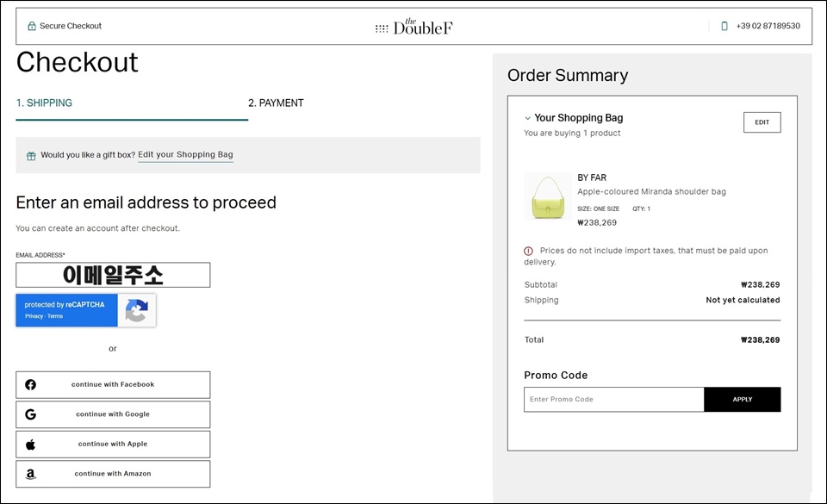Screen dimensions: 827x504
Task: Click the phone icon in header
Action: (724, 26)
